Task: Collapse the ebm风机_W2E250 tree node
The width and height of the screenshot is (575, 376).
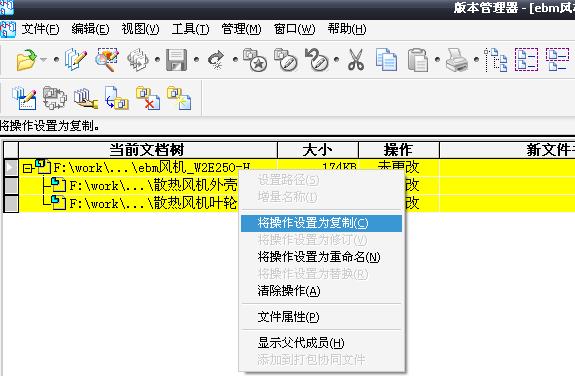Action: click(27, 168)
